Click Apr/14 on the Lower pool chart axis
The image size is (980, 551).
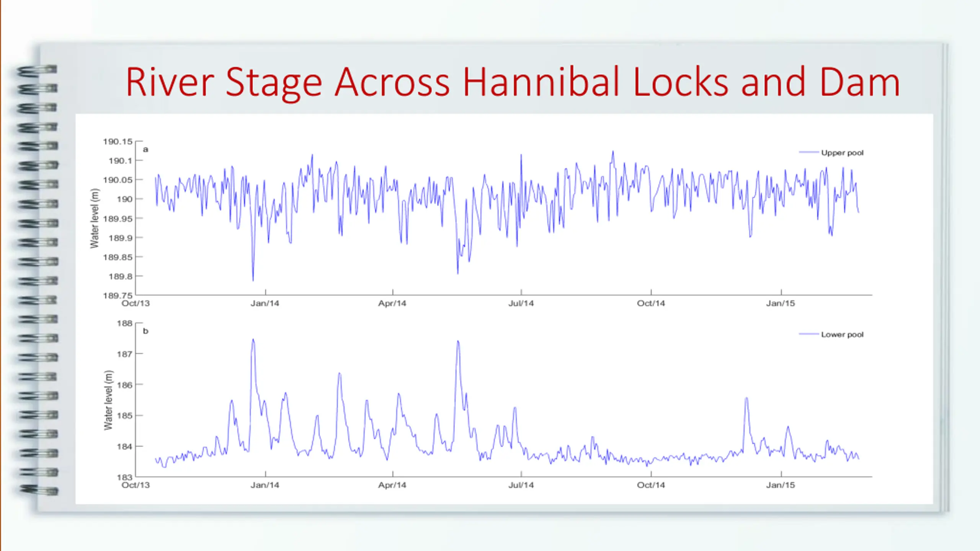tap(392, 485)
